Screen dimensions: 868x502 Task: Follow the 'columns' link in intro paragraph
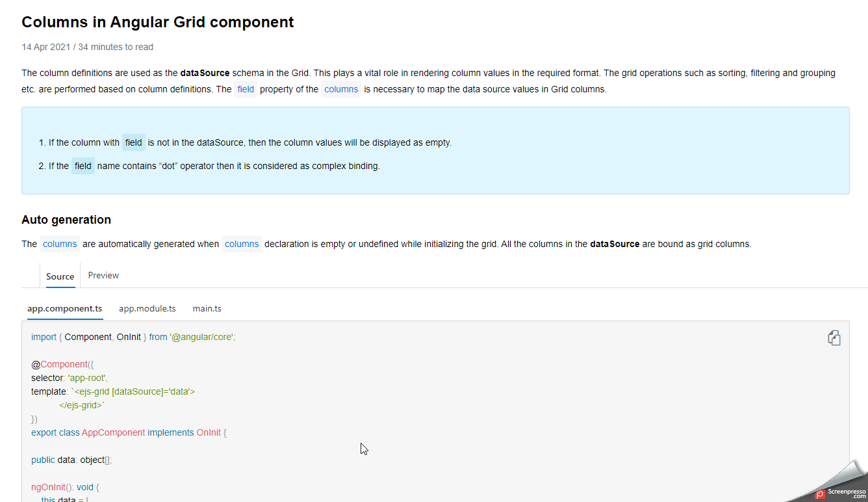click(x=341, y=89)
